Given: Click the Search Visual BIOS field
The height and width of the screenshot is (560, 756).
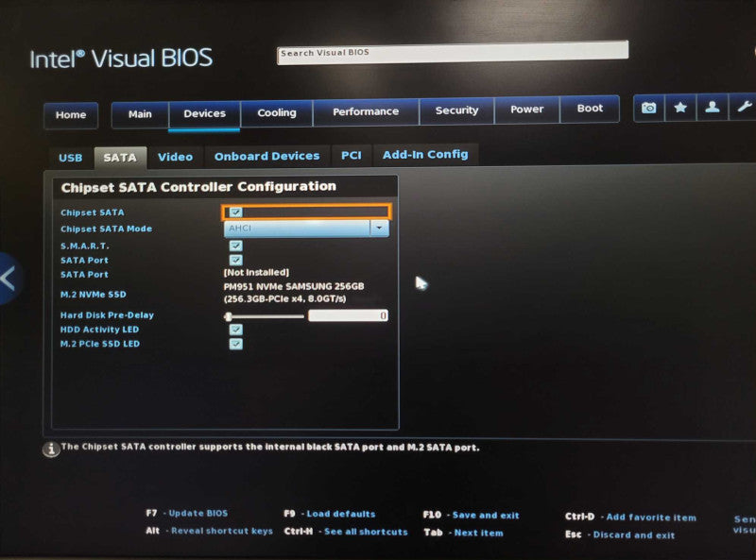Looking at the screenshot, I should point(453,52).
